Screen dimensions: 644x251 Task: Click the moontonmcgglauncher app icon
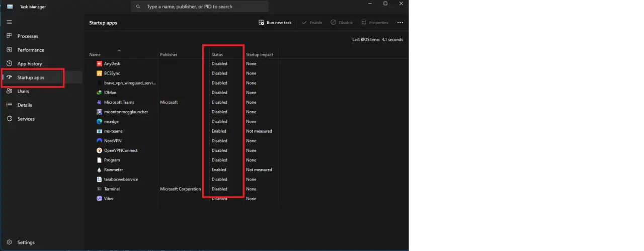pyautogui.click(x=99, y=112)
